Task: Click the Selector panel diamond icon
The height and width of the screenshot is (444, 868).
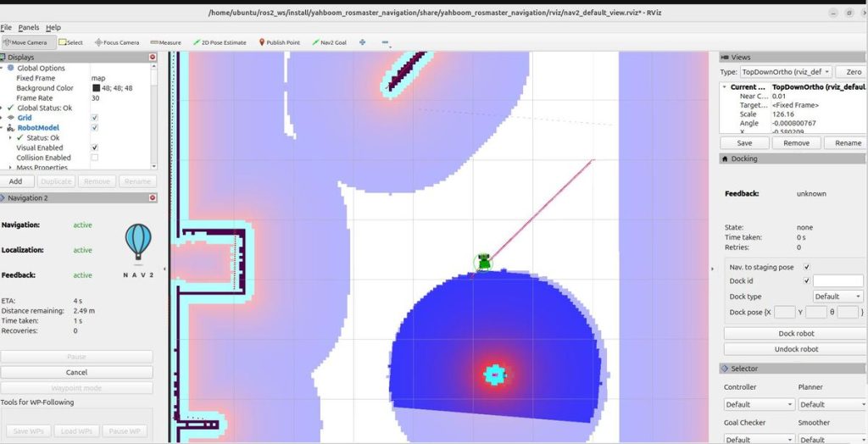Action: click(x=724, y=368)
